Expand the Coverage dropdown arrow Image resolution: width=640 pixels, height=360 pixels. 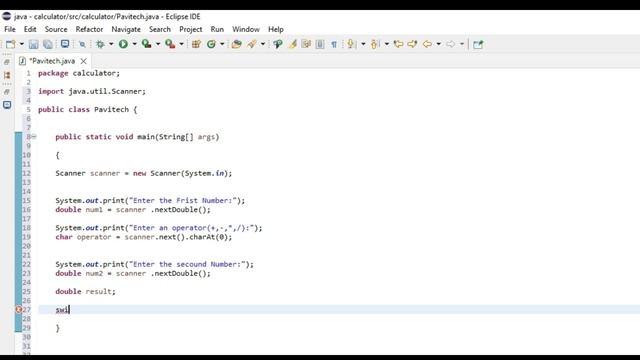click(x=158, y=44)
